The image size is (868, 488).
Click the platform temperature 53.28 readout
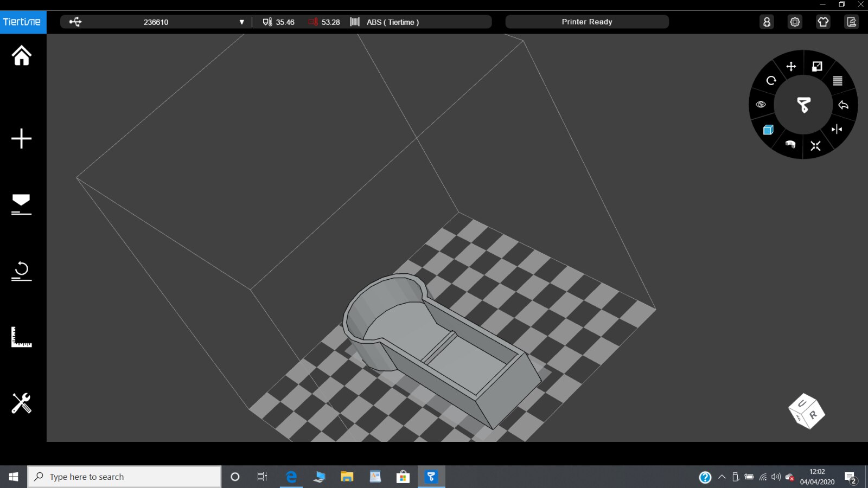[x=324, y=22]
